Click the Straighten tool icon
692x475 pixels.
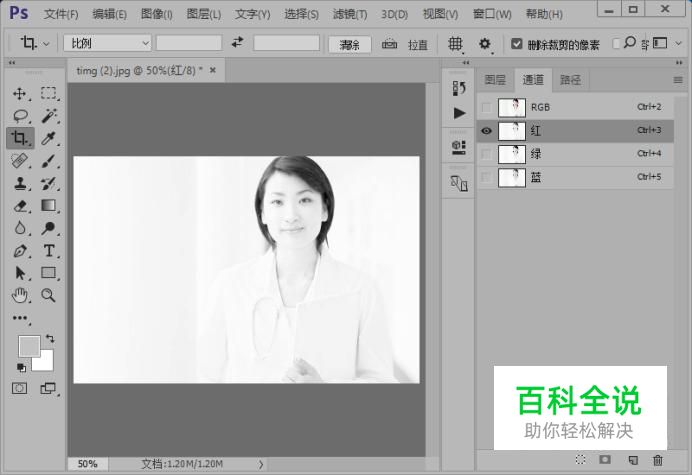point(389,44)
